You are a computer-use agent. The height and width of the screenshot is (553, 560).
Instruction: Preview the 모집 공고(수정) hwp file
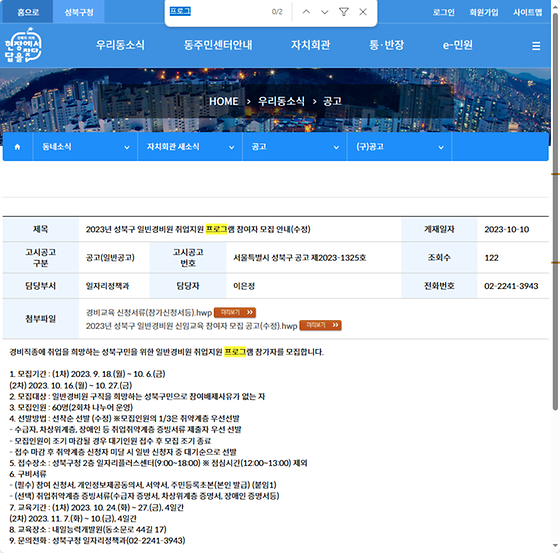[x=320, y=325]
